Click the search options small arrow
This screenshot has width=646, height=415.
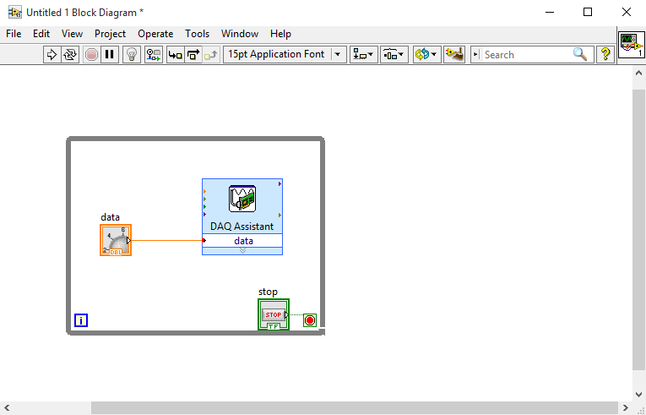[x=476, y=54]
